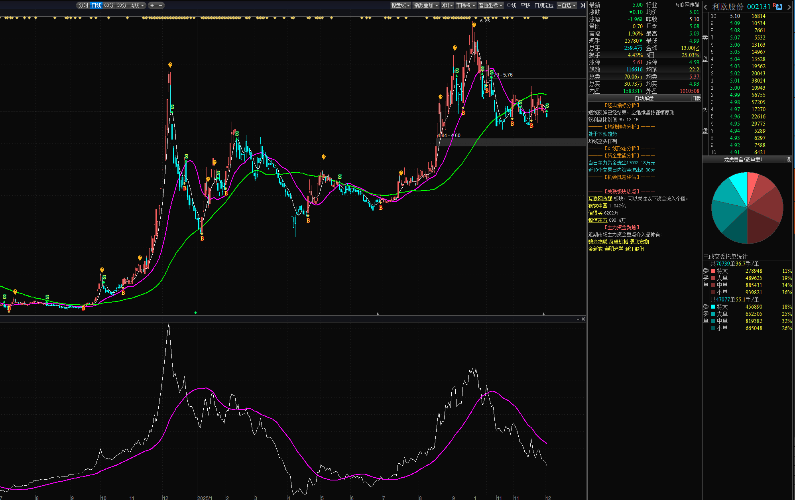Viewport: 795px width, 500px height.
Task: Click the last yellow highlighted line in analysis panel
Action: 617,248
